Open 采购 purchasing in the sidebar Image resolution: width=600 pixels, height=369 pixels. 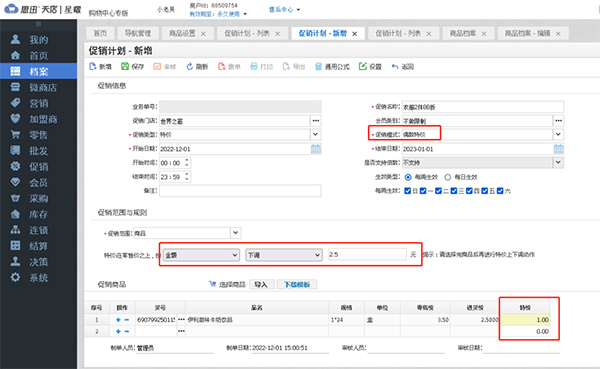point(38,198)
